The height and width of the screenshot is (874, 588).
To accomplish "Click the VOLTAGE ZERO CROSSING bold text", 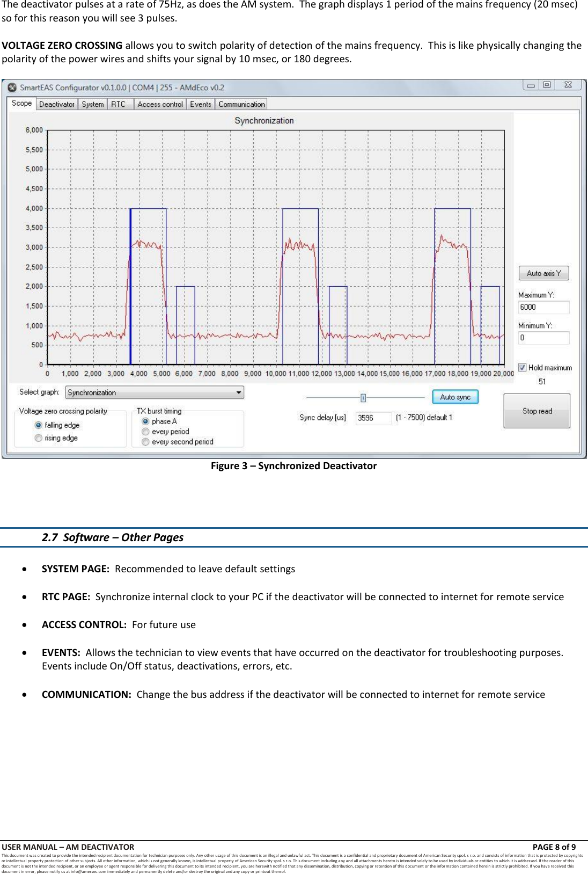I will [x=62, y=46].
